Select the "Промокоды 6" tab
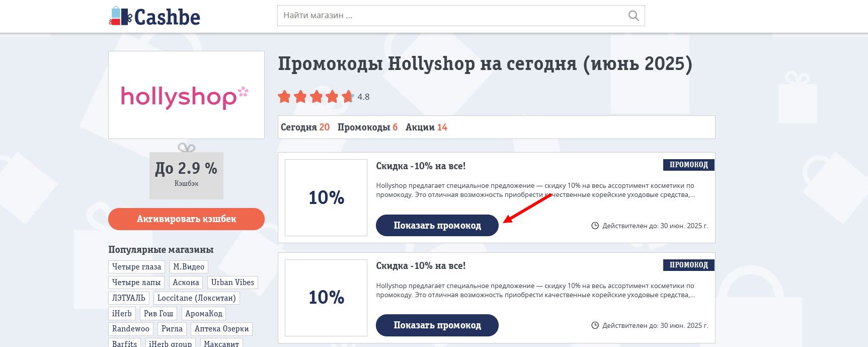This screenshot has width=868, height=347. pos(367,127)
